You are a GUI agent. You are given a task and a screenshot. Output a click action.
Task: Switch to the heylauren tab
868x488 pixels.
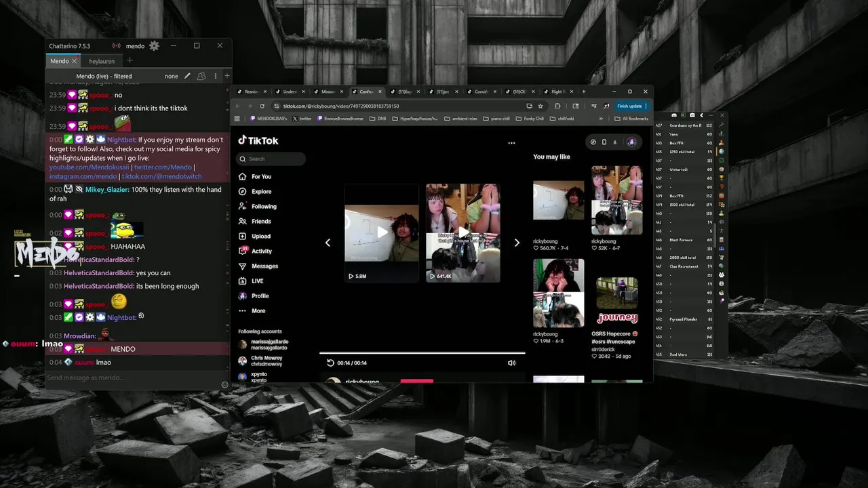(x=102, y=61)
